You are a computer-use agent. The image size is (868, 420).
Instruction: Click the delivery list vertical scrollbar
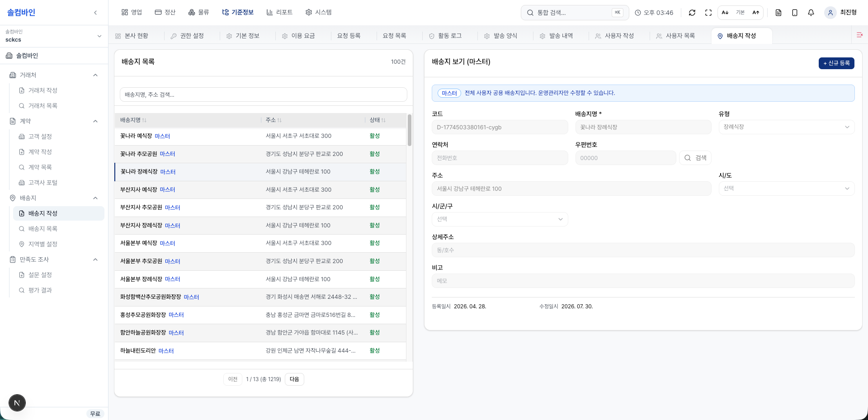410,130
